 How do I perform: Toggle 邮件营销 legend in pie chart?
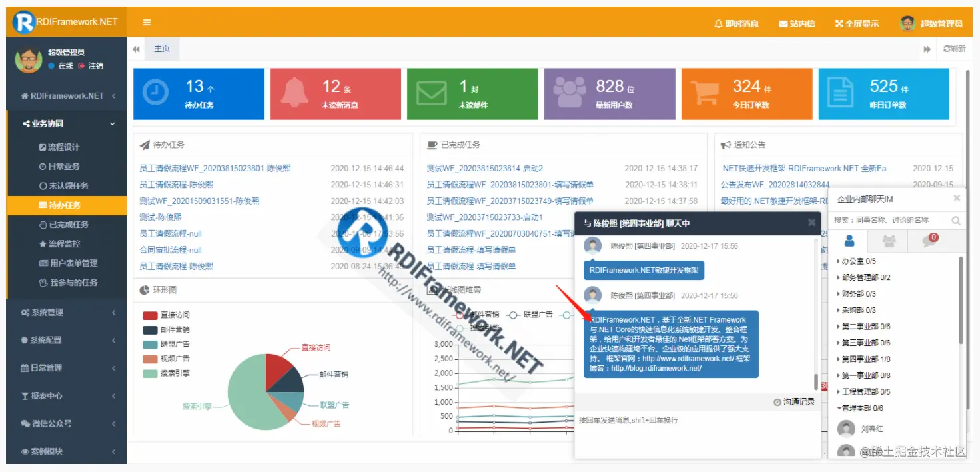point(166,329)
